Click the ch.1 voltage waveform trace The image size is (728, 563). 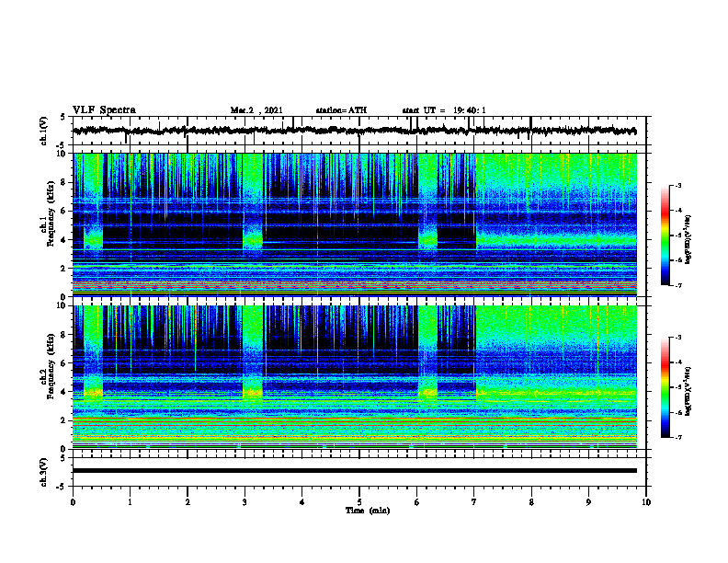coord(354,131)
